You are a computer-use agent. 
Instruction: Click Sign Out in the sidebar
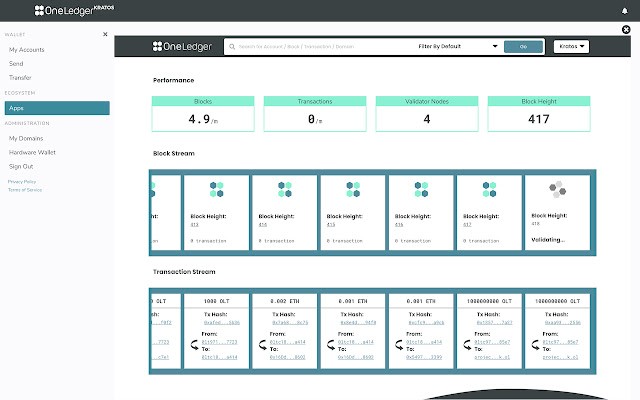tap(21, 167)
